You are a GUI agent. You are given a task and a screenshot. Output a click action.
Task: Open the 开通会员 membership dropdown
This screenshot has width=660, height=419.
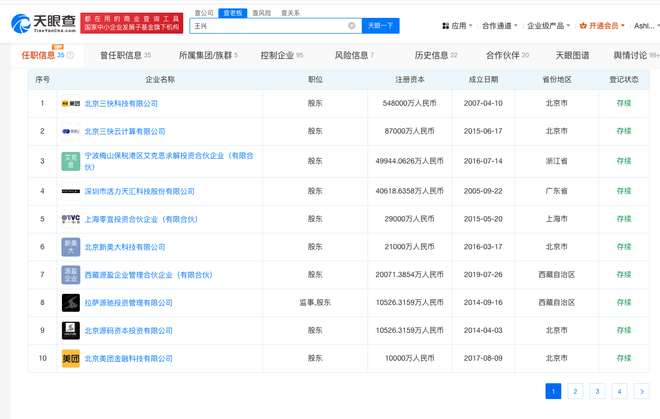pyautogui.click(x=603, y=26)
